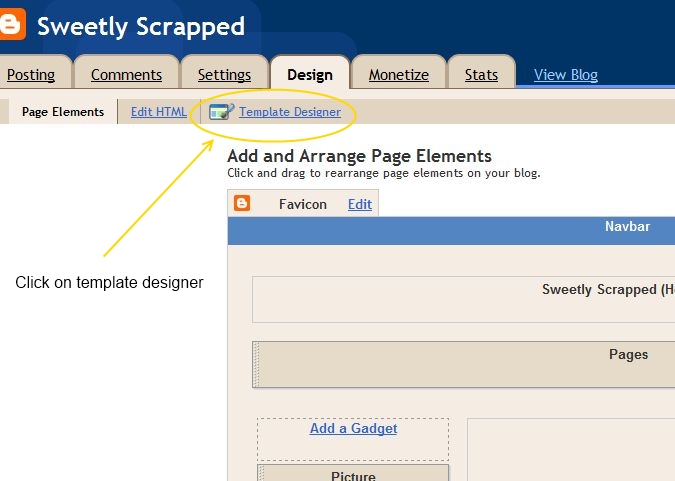Click the Blogger logo icon in header
This screenshot has height=481, width=675.
[12, 25]
